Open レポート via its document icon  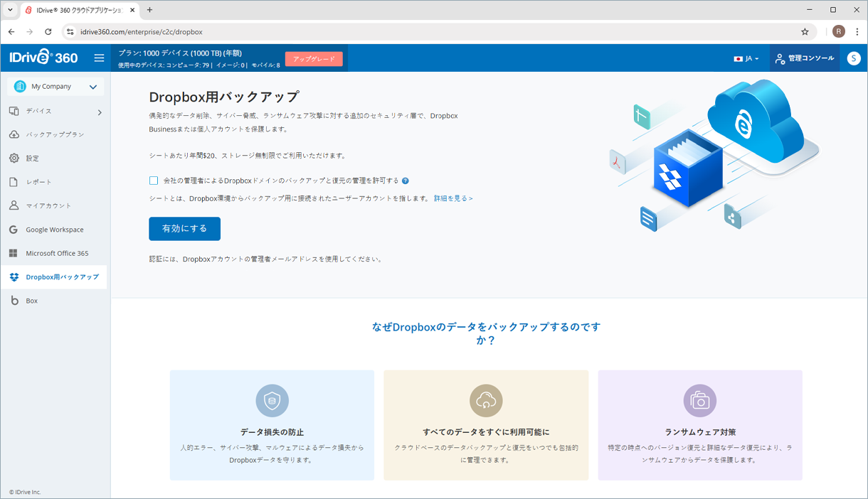coord(14,181)
